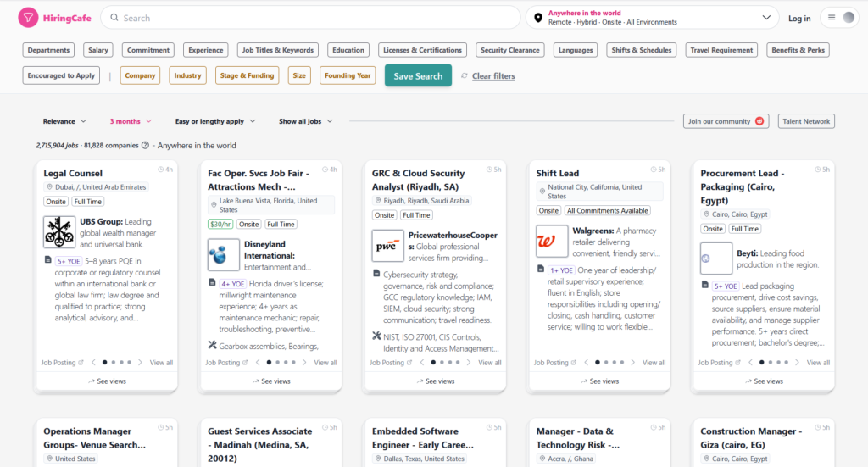The image size is (868, 467).
Task: Open the Easy or lengthy apply dropdown
Action: click(215, 121)
